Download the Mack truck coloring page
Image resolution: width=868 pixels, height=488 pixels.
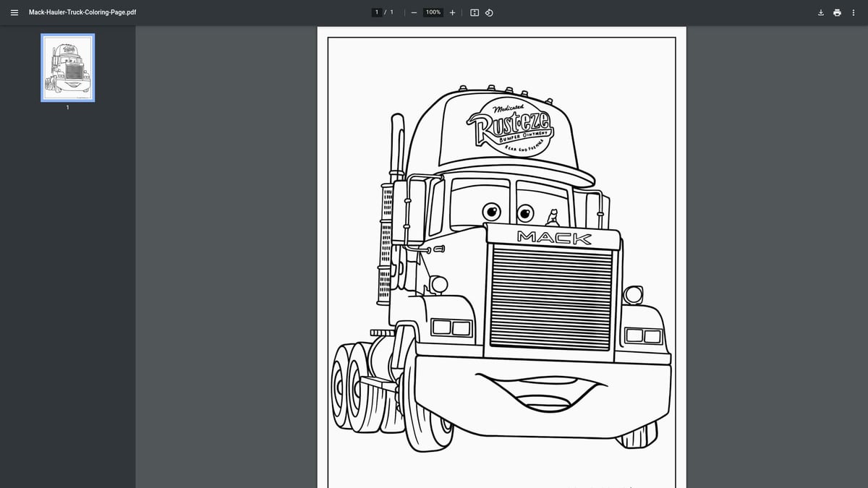[820, 12]
